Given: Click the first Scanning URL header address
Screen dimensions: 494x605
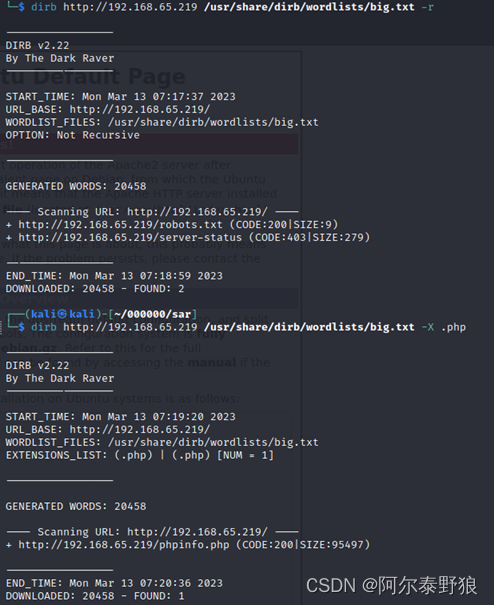Looking at the screenshot, I should point(197,212).
